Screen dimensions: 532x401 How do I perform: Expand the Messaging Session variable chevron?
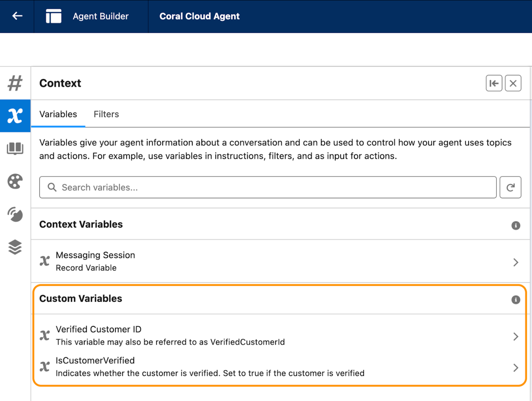[516, 262]
